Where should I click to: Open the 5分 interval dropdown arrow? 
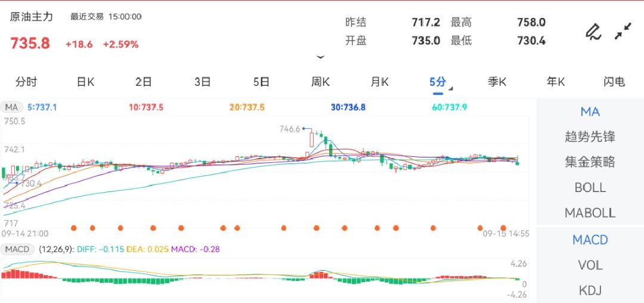coord(451,89)
